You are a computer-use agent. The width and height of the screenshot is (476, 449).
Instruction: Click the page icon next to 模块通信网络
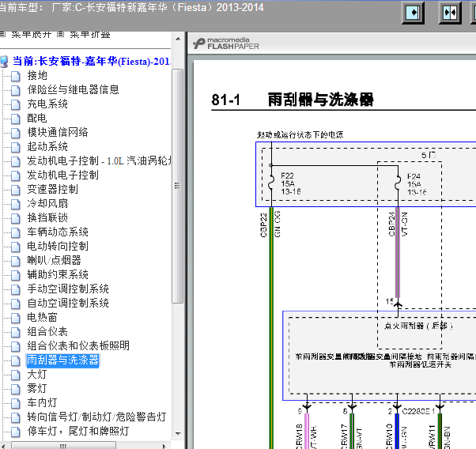16,133
